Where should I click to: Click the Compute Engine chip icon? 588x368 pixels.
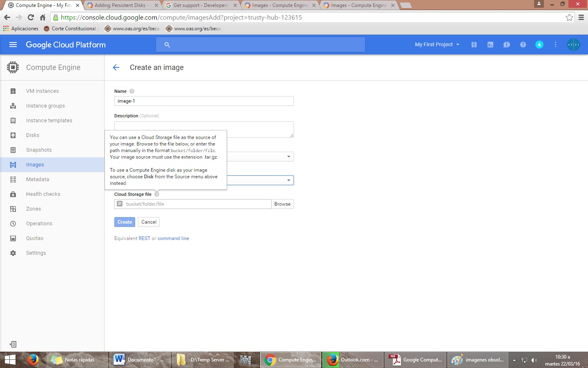coord(13,67)
